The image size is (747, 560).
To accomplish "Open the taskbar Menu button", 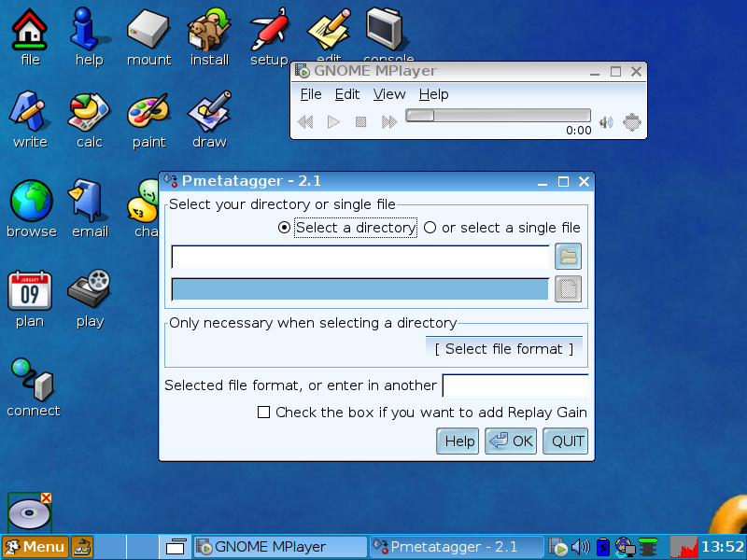I will click(35, 547).
